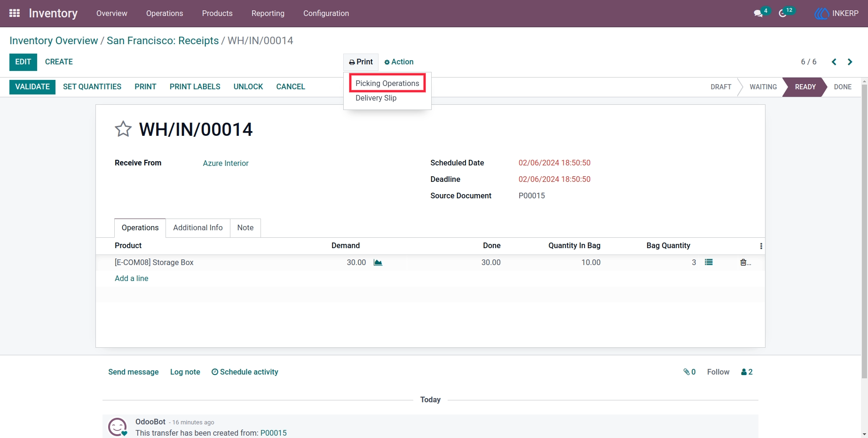Click Send message in chatter
Screen dimensions: 868x438
pos(134,372)
